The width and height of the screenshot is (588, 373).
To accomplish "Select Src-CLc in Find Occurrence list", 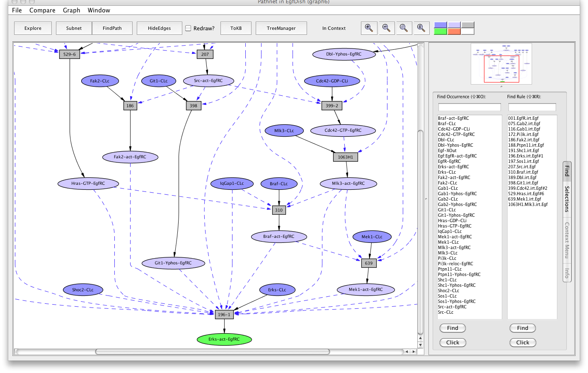I will [446, 312].
